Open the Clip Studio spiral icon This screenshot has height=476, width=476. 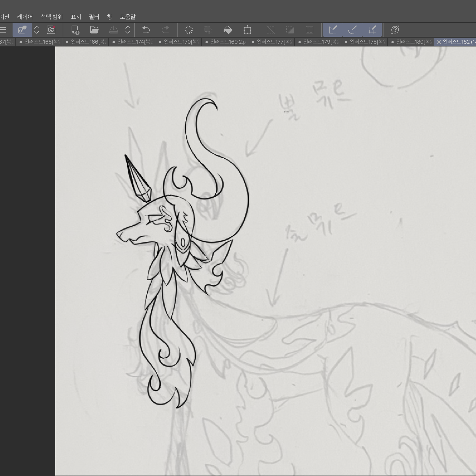click(x=51, y=30)
